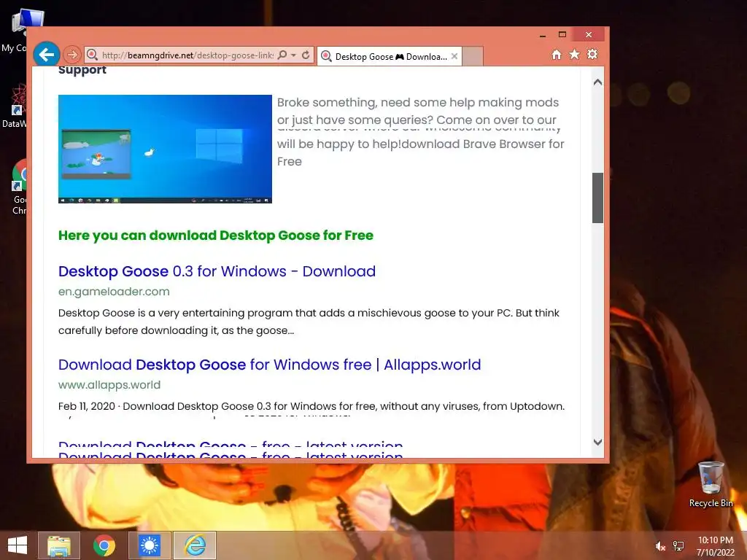
Task: Close the Desktop Goose tab
Action: pos(454,56)
